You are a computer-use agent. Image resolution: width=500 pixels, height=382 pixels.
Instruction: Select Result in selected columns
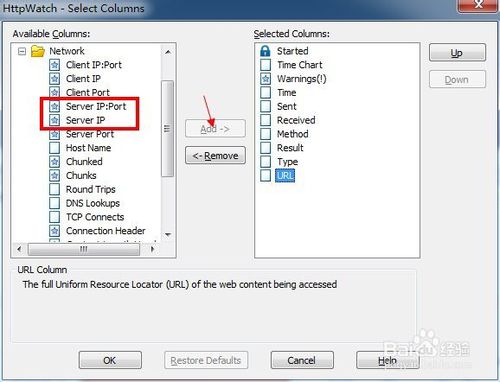pyautogui.click(x=290, y=148)
